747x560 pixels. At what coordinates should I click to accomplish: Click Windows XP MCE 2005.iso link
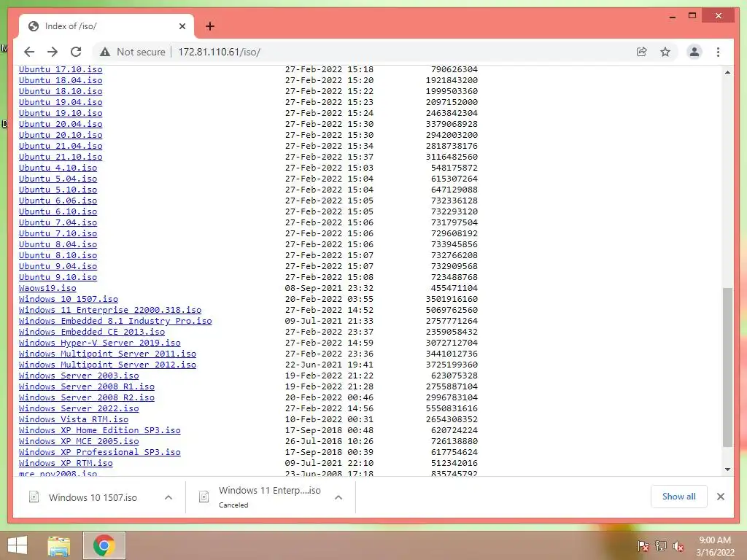pos(79,442)
